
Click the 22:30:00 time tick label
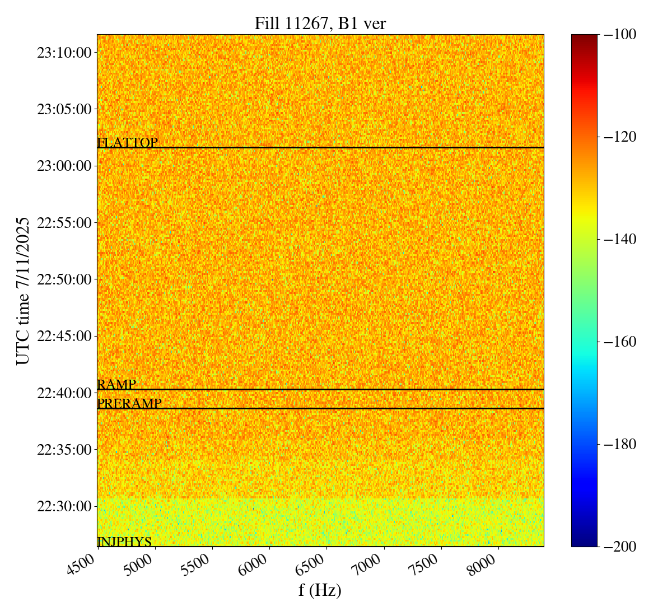(x=64, y=506)
